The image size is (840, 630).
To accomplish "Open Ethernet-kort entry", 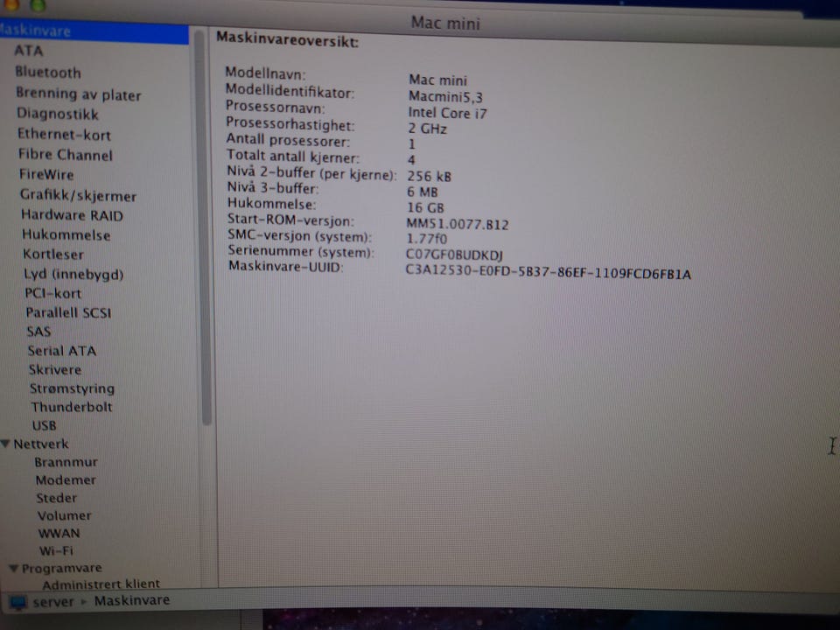I will 64,135.
